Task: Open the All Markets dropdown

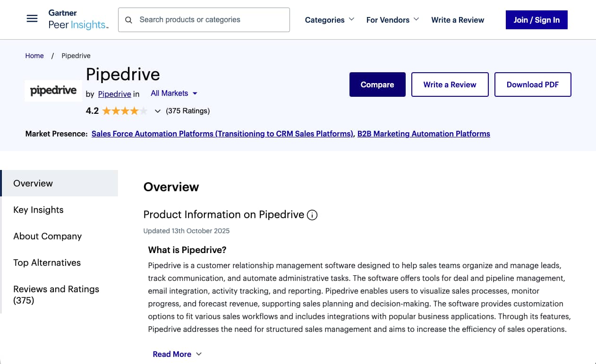Action: click(174, 93)
